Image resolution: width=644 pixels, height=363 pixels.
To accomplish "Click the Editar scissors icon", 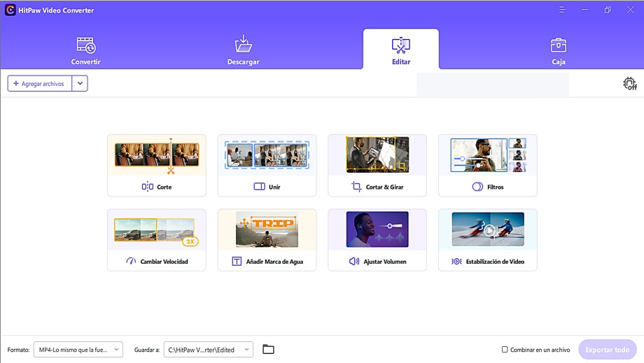I will (x=401, y=45).
